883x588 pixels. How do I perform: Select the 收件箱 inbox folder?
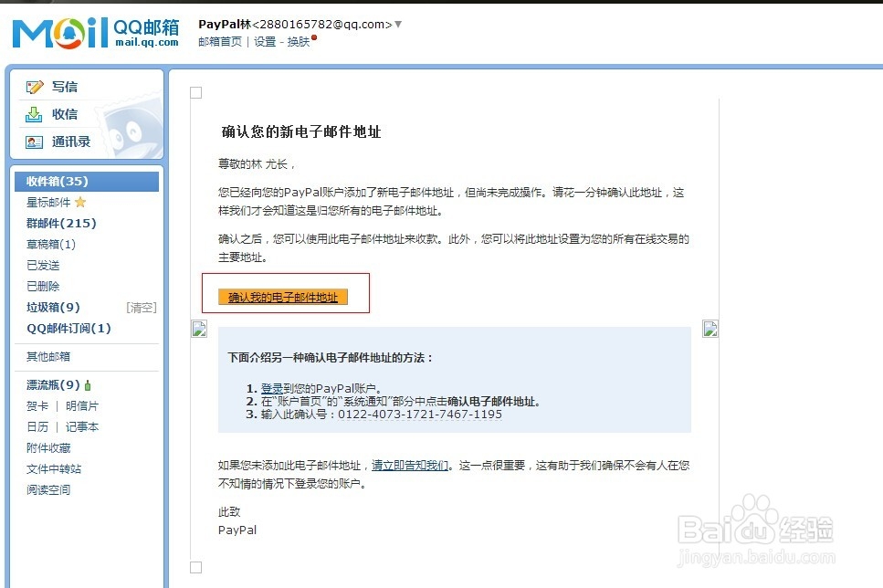tap(55, 182)
